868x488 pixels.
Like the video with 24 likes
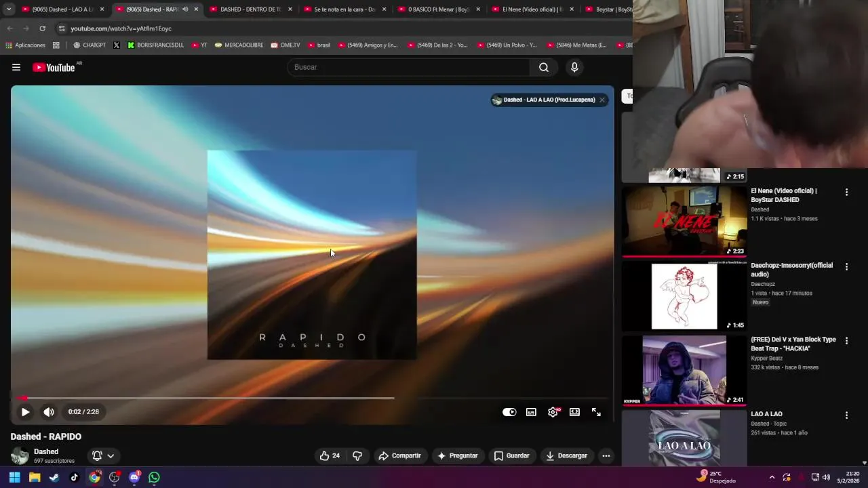(x=330, y=455)
